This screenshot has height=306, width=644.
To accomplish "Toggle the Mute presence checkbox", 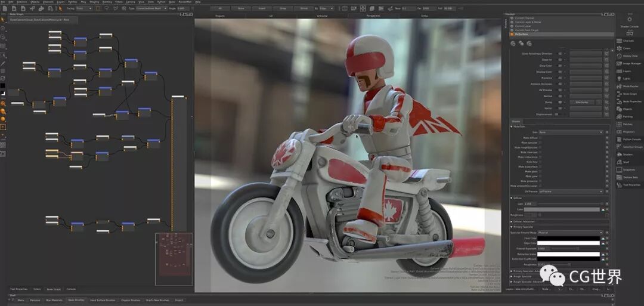I will tap(540, 181).
